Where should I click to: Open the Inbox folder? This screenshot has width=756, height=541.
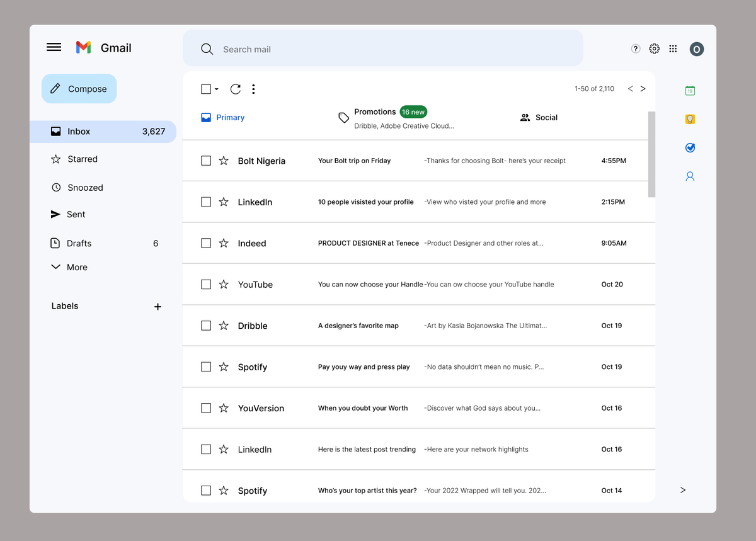point(103,132)
